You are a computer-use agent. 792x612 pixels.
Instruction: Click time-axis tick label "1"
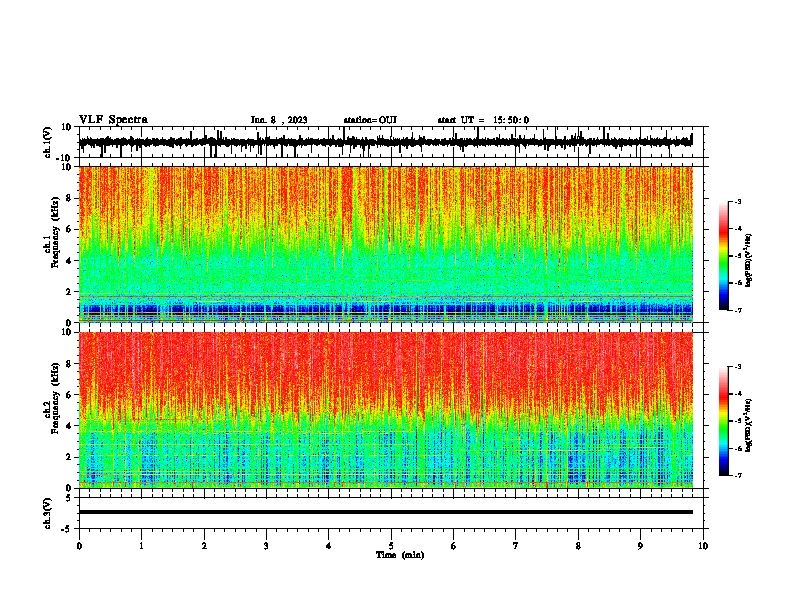141,546
